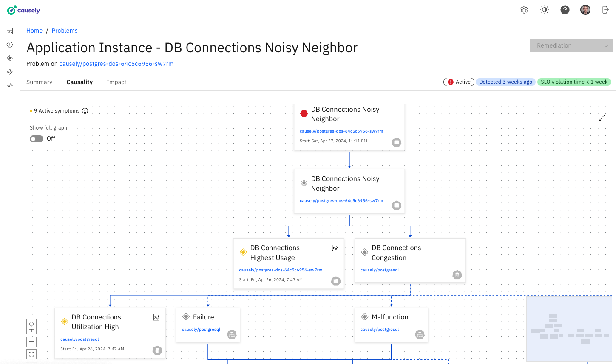Open the user profile avatar
The height and width of the screenshot is (364, 616).
(x=585, y=10)
